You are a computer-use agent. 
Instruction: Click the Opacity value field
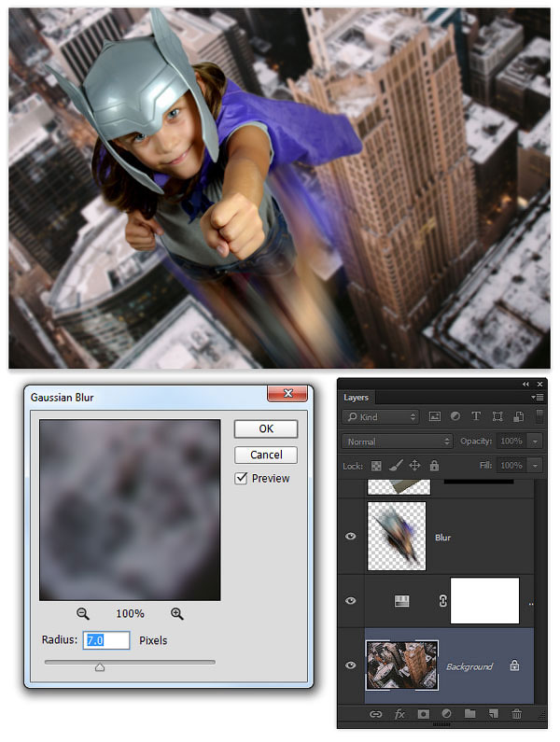click(x=511, y=441)
